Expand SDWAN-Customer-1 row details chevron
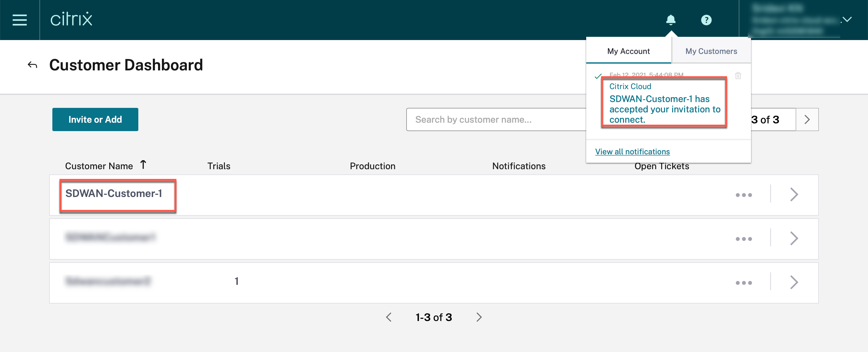The height and width of the screenshot is (352, 868). tap(794, 194)
